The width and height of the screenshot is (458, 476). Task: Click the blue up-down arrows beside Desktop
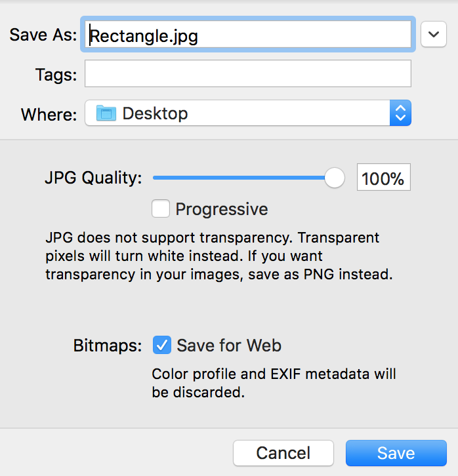pos(400,113)
